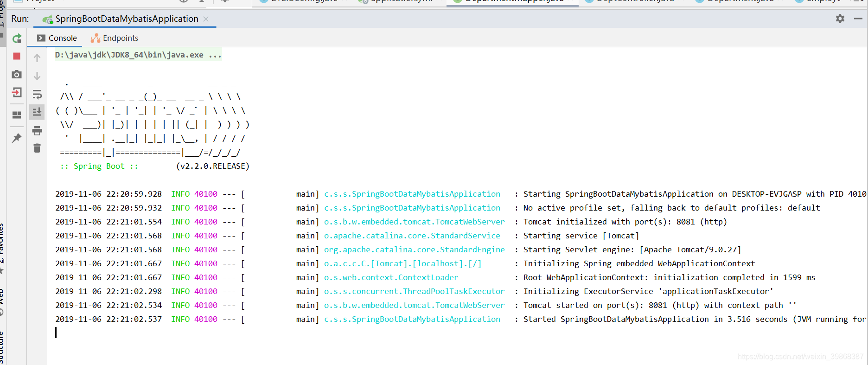Toggle scroll to end of console
The image size is (868, 365).
tap(37, 112)
